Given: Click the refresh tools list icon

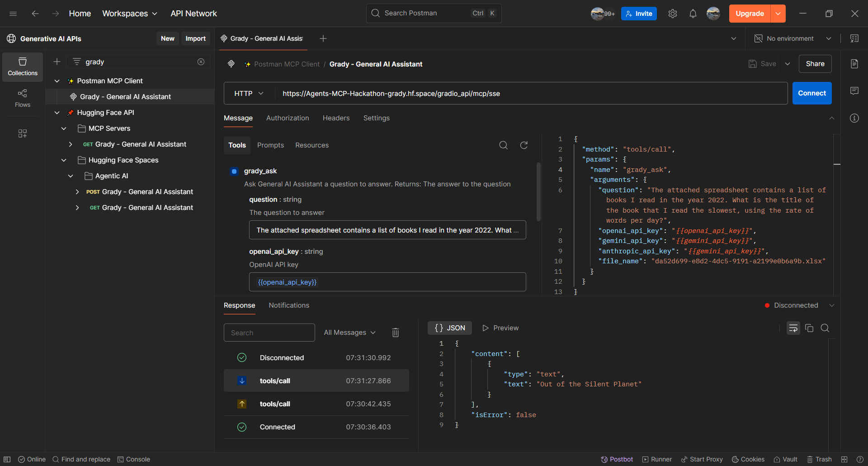Looking at the screenshot, I should point(524,145).
